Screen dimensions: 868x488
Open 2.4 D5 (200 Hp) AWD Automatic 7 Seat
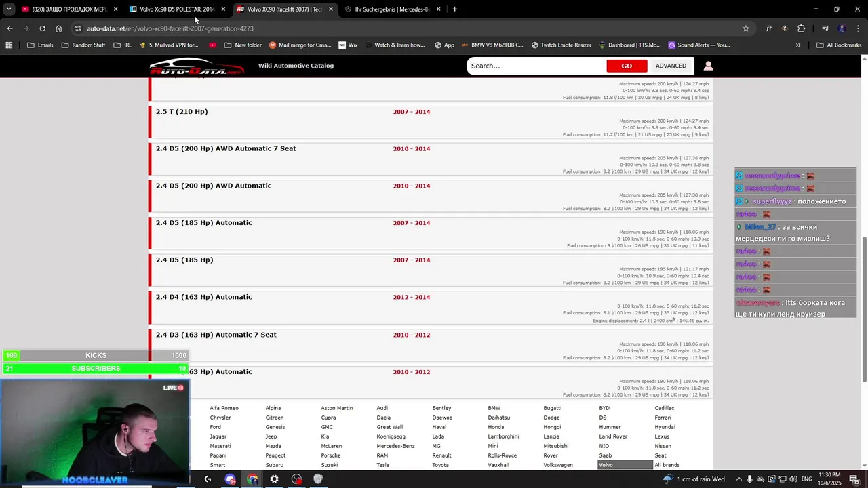tap(226, 148)
